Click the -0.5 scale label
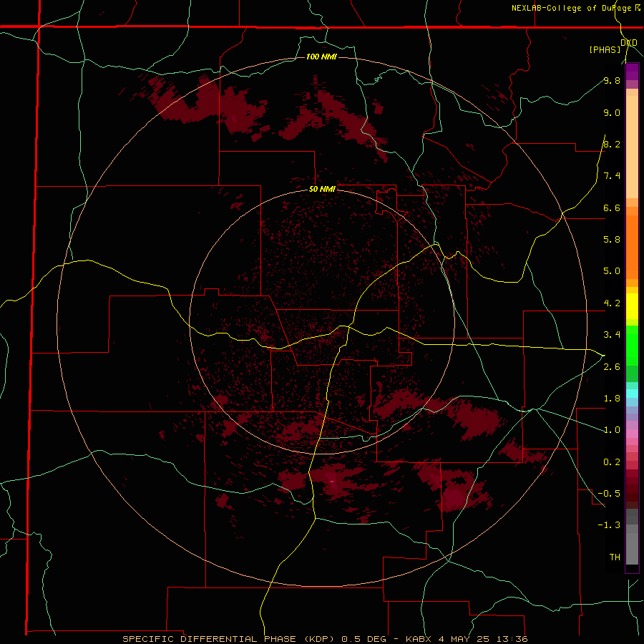 point(609,494)
